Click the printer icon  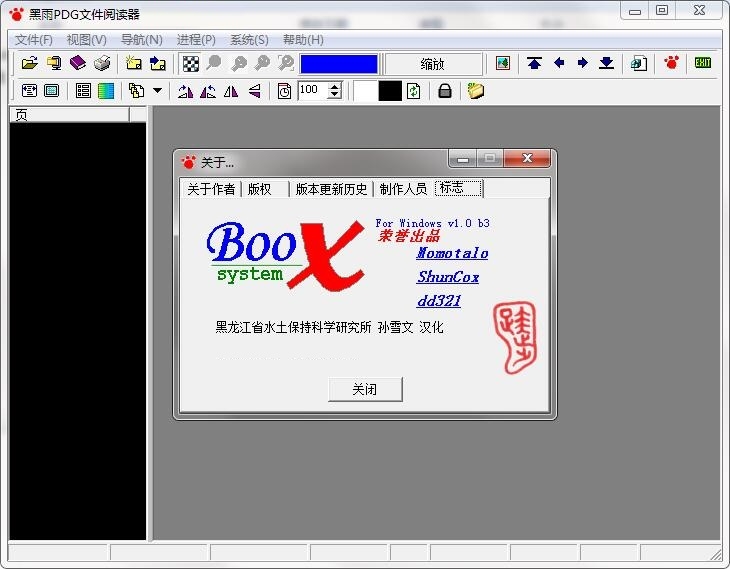(102, 63)
